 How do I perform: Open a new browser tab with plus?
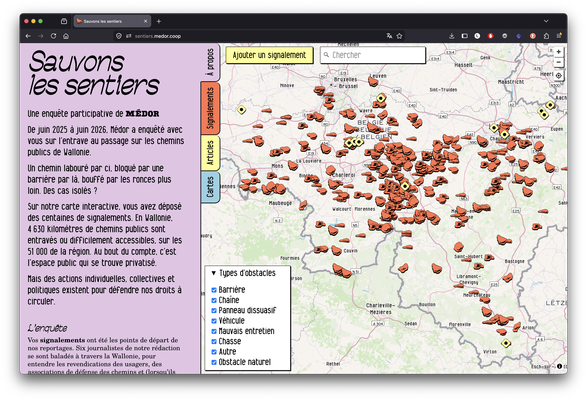(x=159, y=21)
